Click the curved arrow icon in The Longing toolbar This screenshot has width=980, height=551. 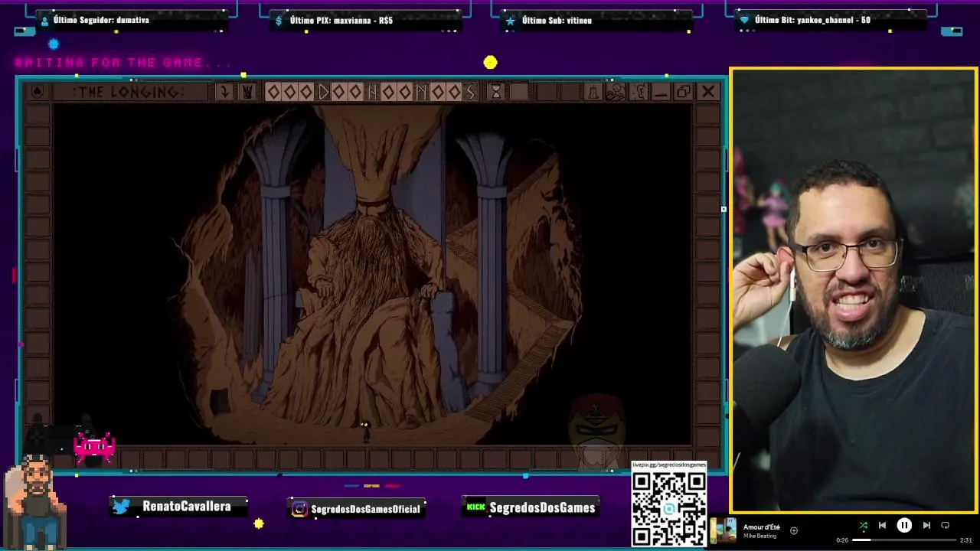(x=225, y=92)
